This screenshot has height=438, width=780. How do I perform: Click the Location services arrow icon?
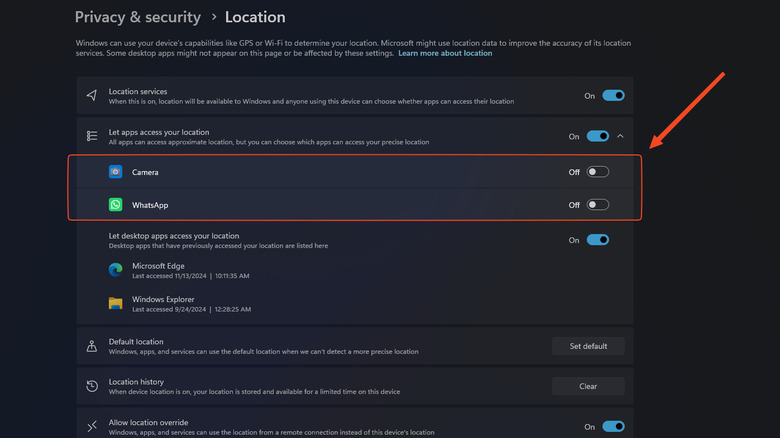(x=92, y=96)
